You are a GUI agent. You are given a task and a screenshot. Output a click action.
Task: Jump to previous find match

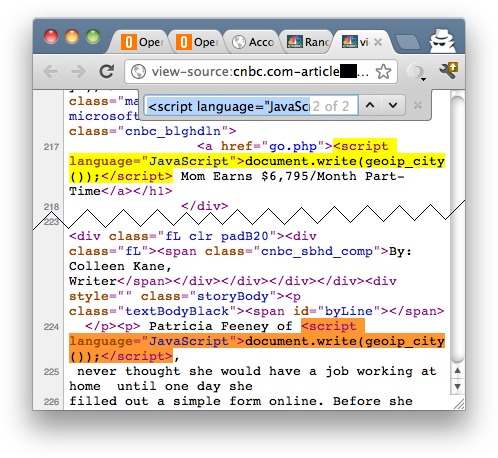point(370,106)
